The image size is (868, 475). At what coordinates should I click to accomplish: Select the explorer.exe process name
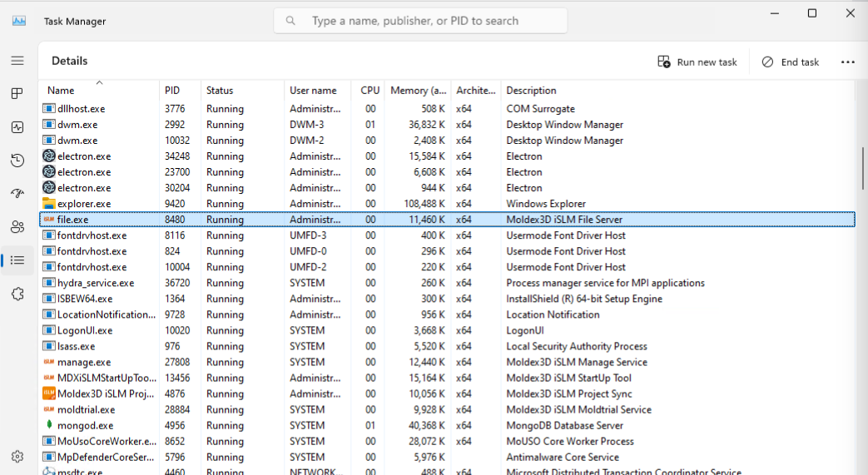[x=84, y=204]
